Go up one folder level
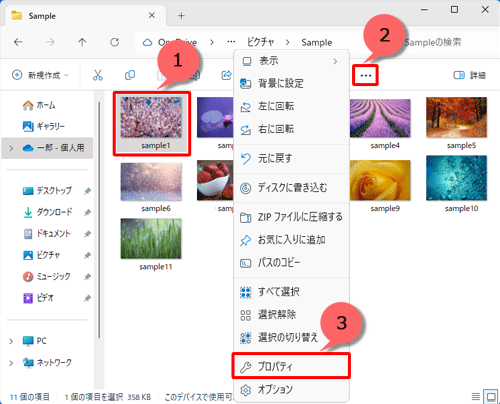 (82, 42)
